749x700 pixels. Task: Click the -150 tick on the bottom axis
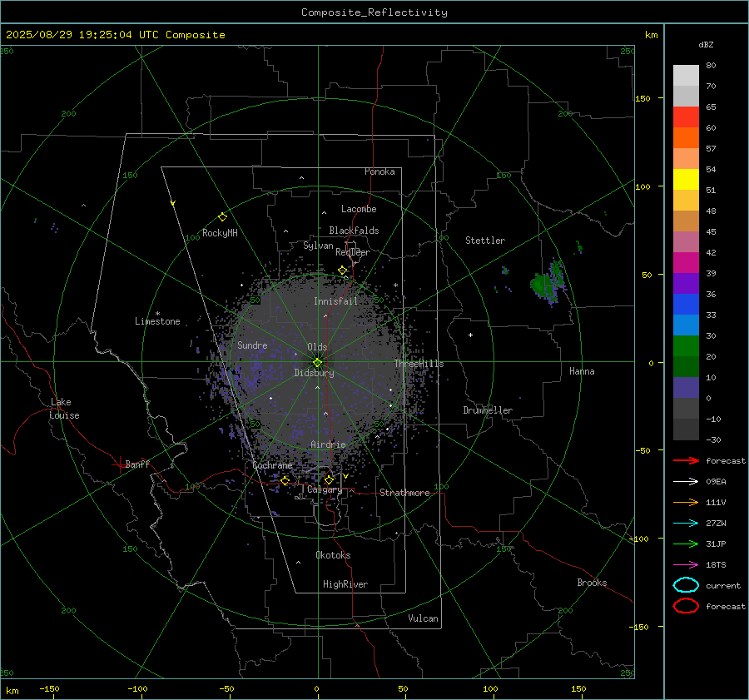click(x=49, y=688)
